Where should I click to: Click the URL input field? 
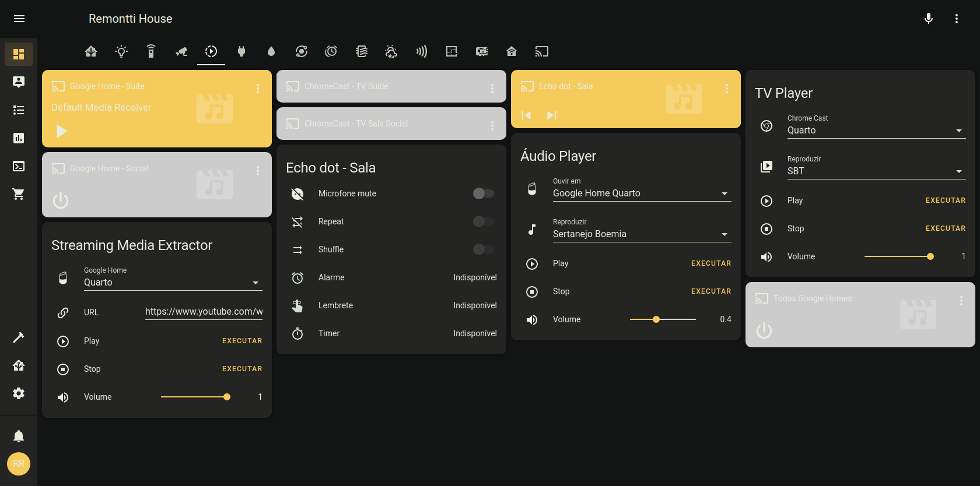pos(204,312)
